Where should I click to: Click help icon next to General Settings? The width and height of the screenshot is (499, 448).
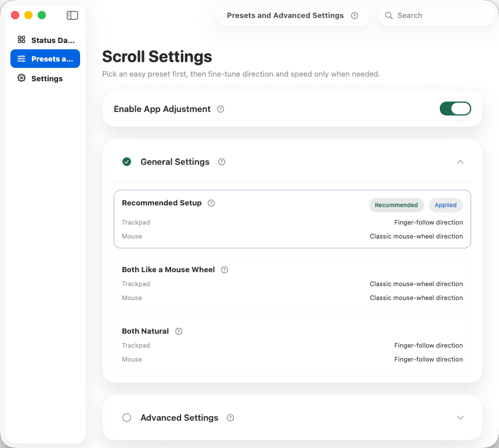tap(222, 162)
